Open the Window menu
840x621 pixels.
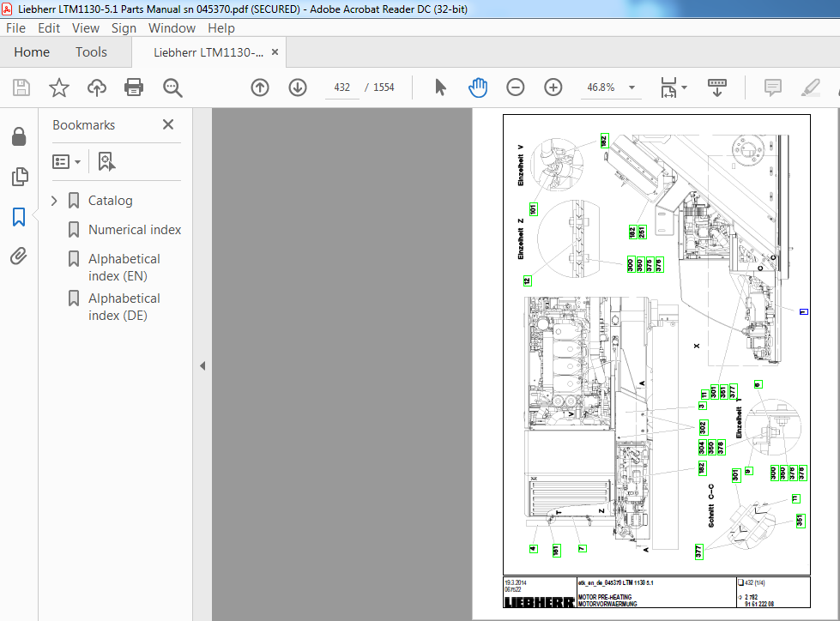pyautogui.click(x=172, y=28)
